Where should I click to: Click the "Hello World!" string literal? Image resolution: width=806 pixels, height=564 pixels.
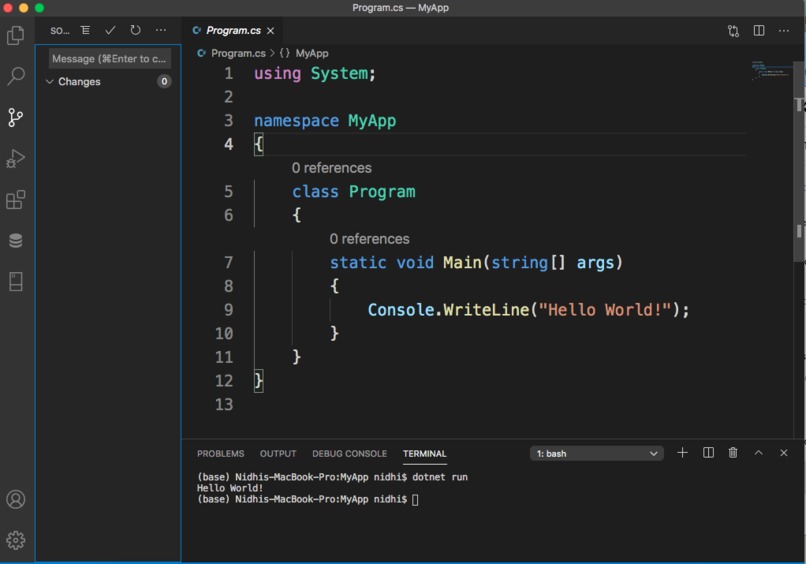605,310
